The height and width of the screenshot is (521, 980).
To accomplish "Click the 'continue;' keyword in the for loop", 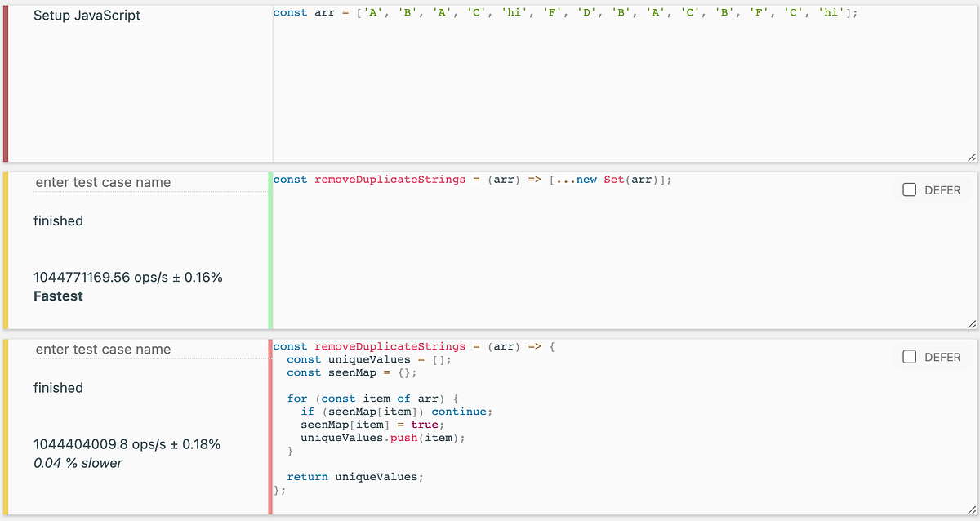I will (460, 411).
